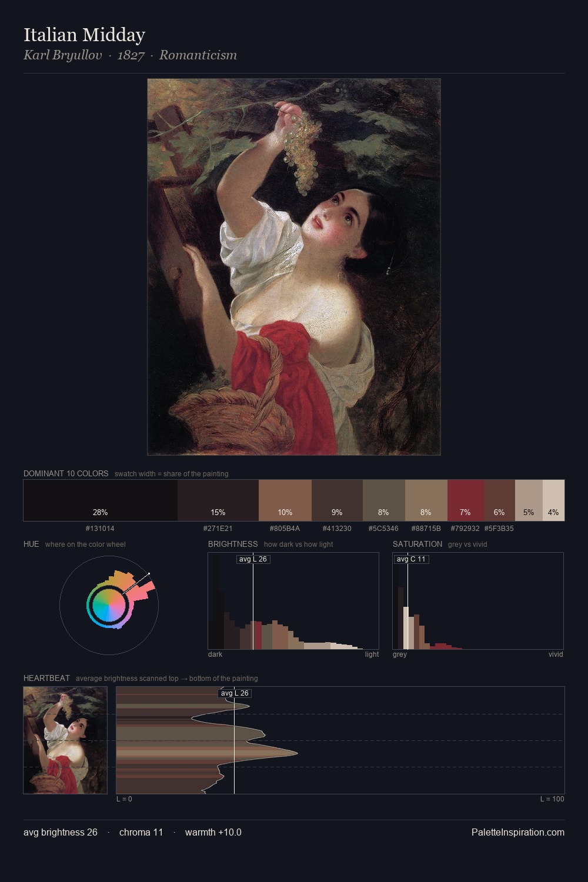
Task: Click the hue color wheel center
Action: tap(109, 605)
